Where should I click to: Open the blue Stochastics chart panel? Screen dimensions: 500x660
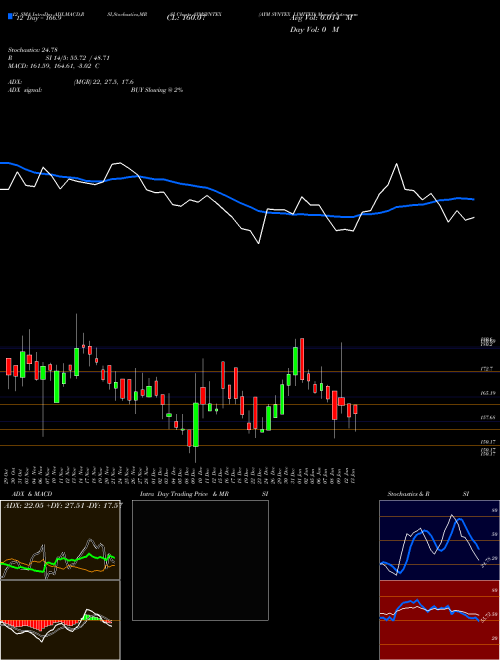pyautogui.click(x=439, y=540)
